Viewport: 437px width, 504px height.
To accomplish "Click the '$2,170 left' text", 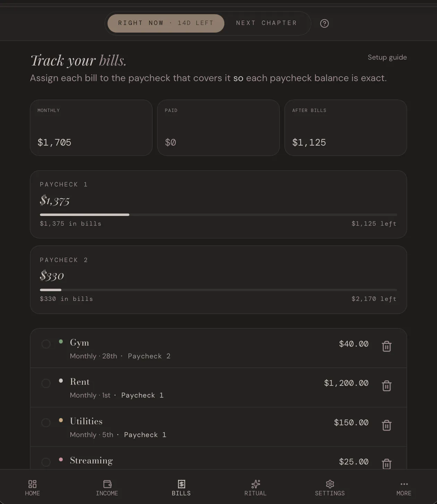I will coord(374,299).
